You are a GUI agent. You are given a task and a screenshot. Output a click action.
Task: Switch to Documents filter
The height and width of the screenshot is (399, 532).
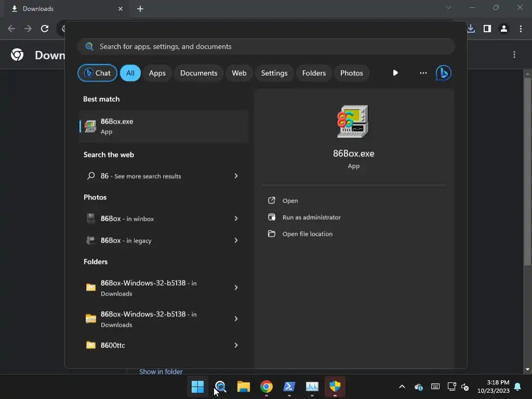coord(198,73)
